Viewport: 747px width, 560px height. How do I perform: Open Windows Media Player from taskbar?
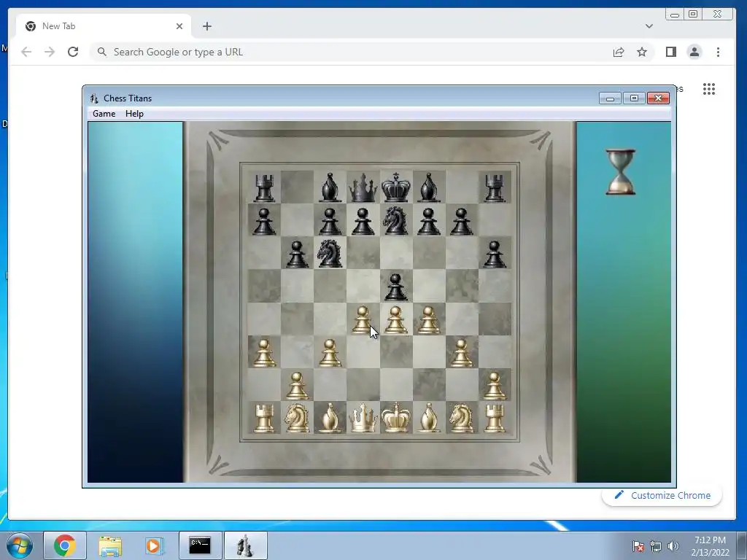154,545
